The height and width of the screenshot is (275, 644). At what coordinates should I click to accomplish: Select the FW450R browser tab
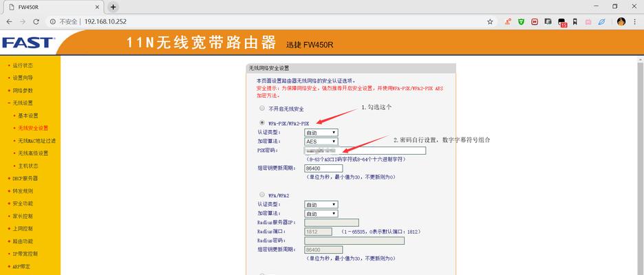point(54,7)
